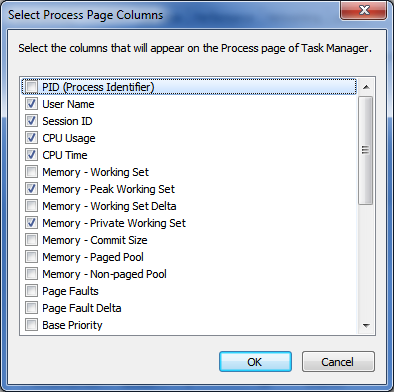Image resolution: width=394 pixels, height=392 pixels.
Task: Uncheck the User Name column
Action: 31,104
